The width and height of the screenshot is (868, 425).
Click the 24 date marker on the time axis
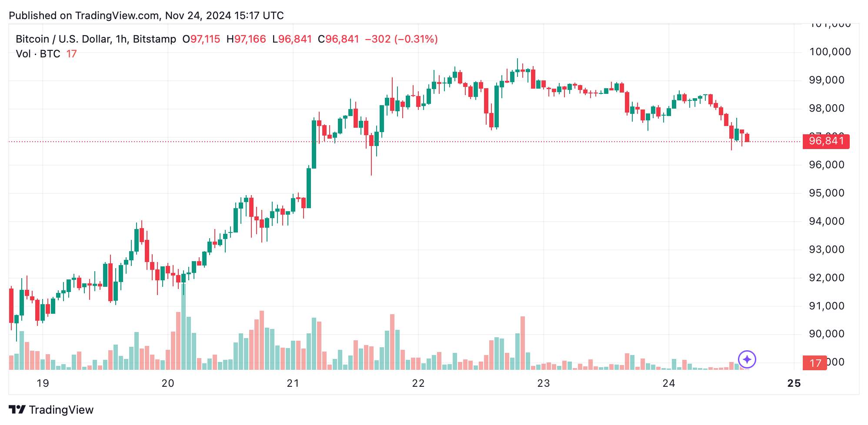(668, 383)
